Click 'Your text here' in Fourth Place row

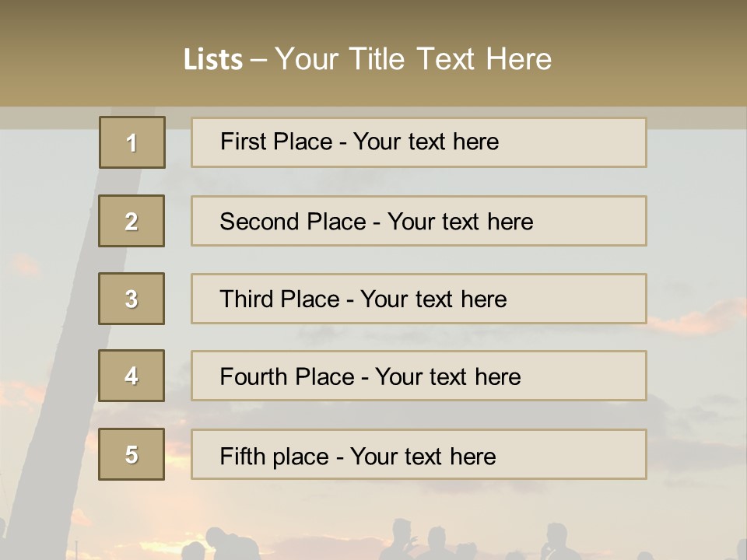point(447,377)
